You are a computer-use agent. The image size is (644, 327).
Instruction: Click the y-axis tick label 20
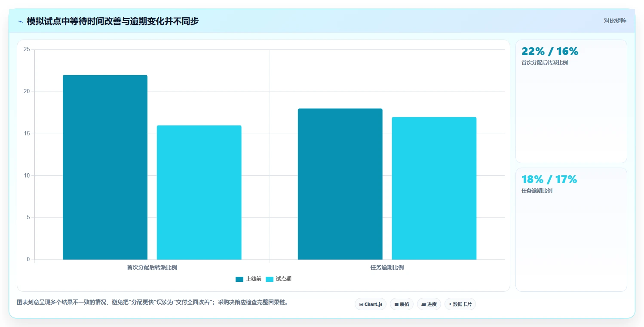27,92
